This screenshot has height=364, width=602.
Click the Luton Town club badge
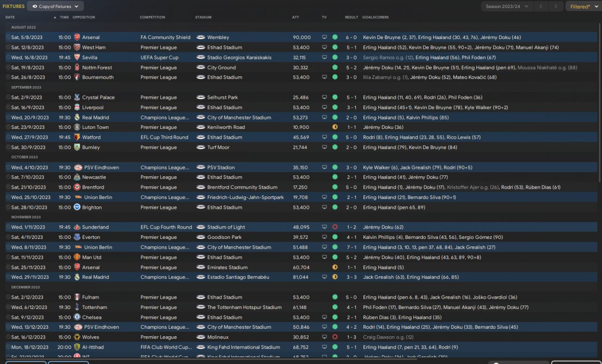(77, 127)
